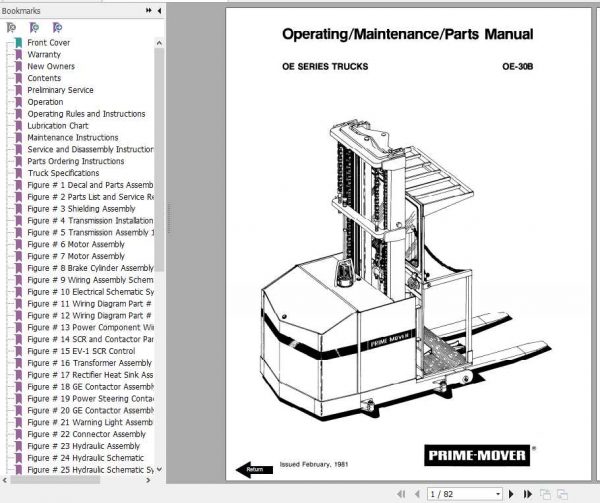
Task: Click the panel splitter grip handle
Action: click(170, 218)
